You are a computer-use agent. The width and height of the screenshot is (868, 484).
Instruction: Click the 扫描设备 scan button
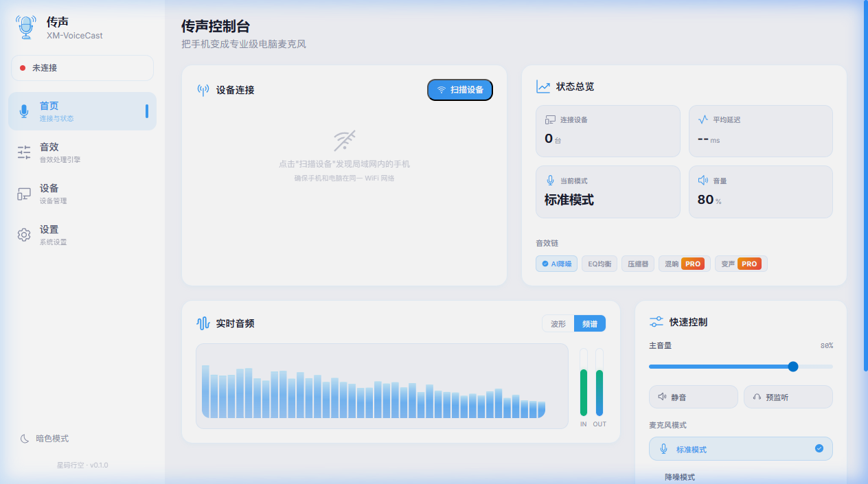[x=460, y=90]
